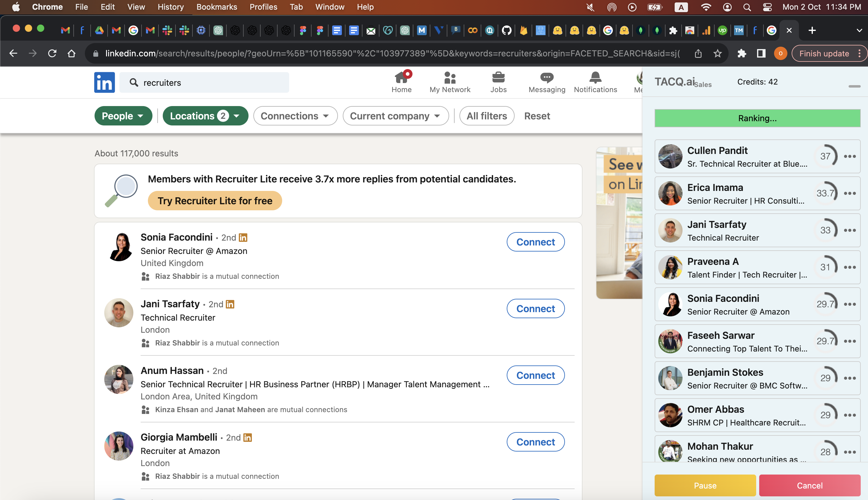The height and width of the screenshot is (500, 868).
Task: Click Riaz Shabbir mutual connection under Sonia Facondini
Action: click(177, 276)
